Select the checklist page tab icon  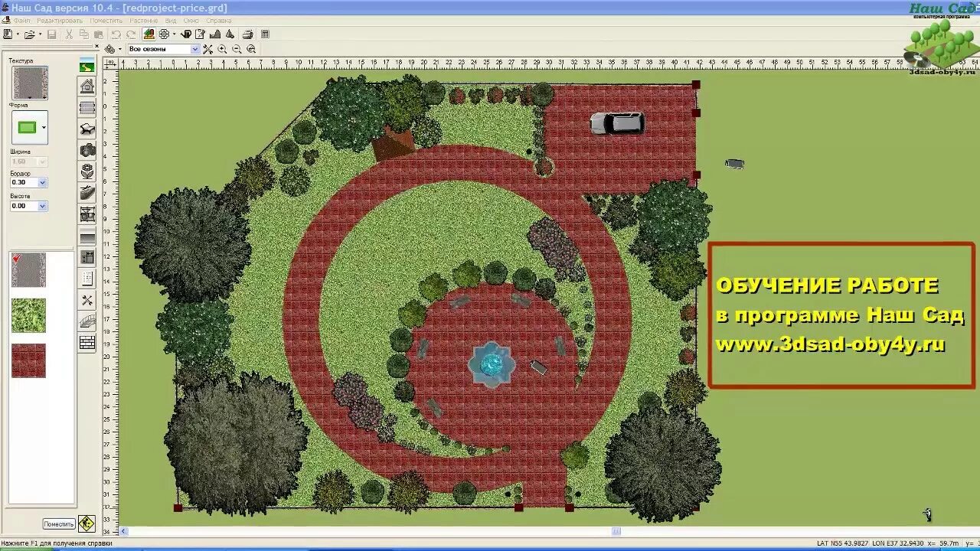click(87, 277)
